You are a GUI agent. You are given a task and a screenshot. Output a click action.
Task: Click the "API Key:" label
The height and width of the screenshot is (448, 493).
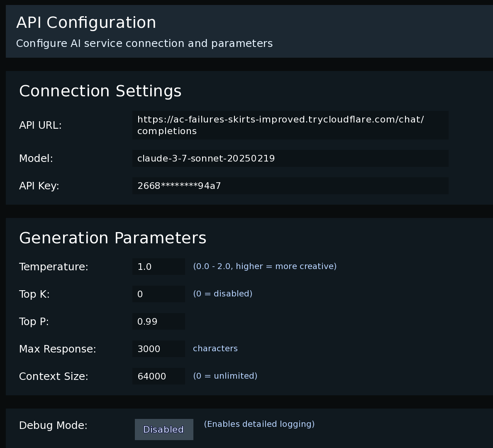(x=39, y=186)
